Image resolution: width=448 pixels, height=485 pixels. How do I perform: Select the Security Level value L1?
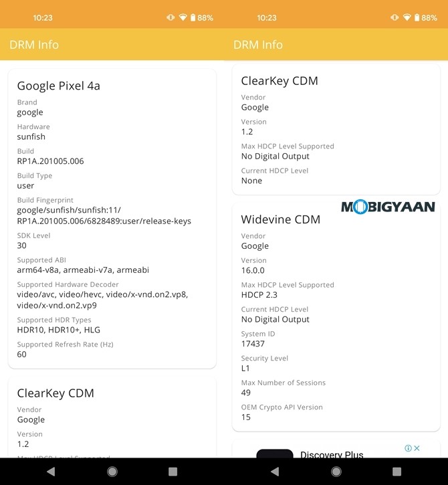click(245, 368)
